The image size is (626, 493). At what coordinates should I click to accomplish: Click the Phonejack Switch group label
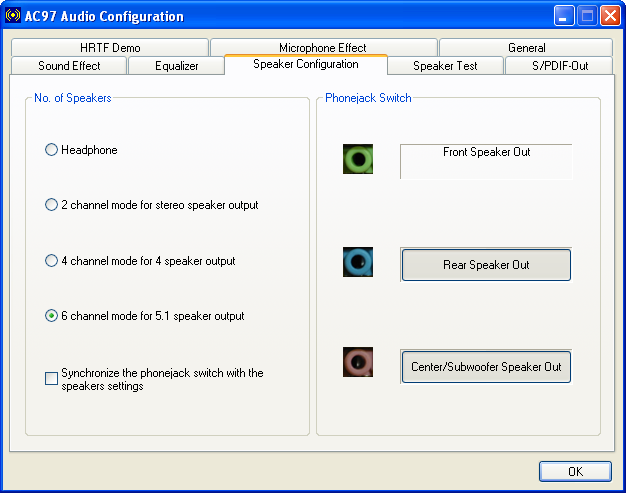tap(368, 98)
